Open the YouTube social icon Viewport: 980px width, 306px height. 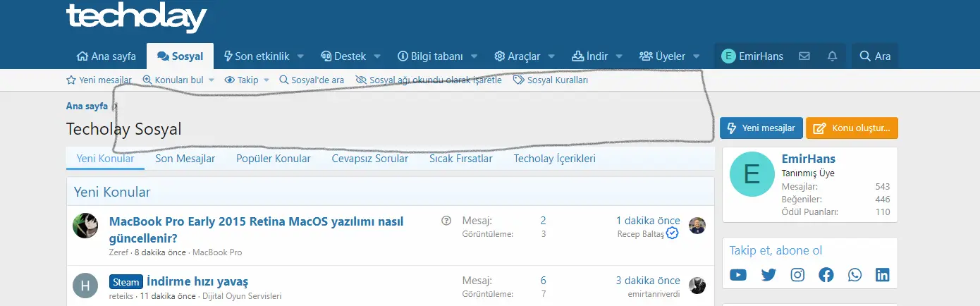click(738, 275)
